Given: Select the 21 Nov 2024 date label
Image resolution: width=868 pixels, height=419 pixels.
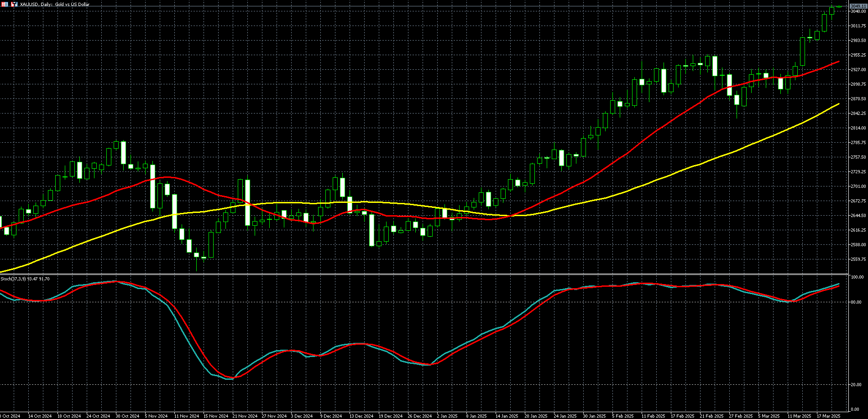Looking at the screenshot, I should pyautogui.click(x=245, y=416).
